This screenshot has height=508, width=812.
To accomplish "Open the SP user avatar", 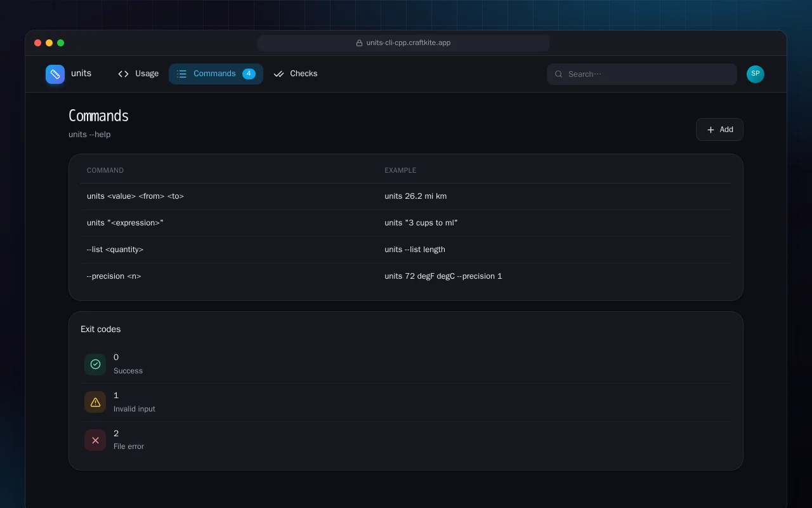I will click(x=756, y=74).
